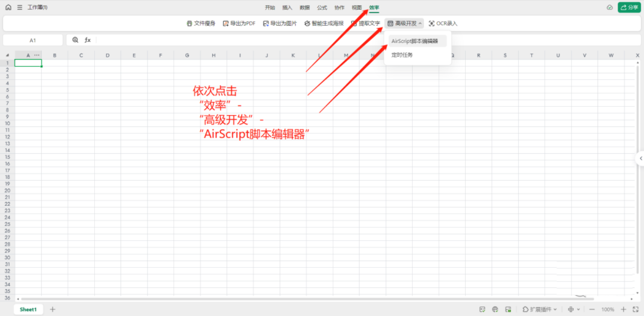Enter fullscreen mode icon
This screenshot has height=316, width=644.
click(x=635, y=310)
